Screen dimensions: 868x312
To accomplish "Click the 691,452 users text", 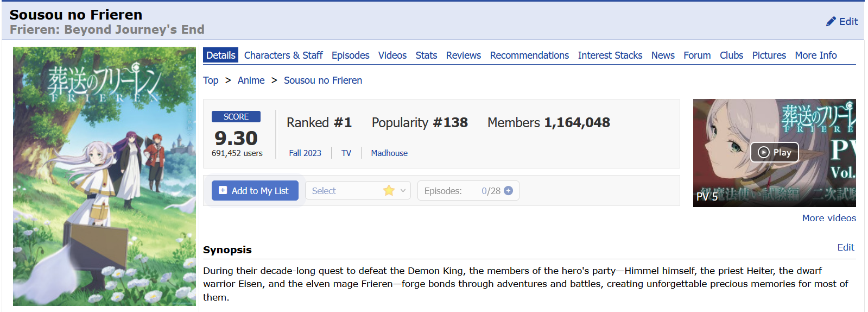I will point(237,153).
